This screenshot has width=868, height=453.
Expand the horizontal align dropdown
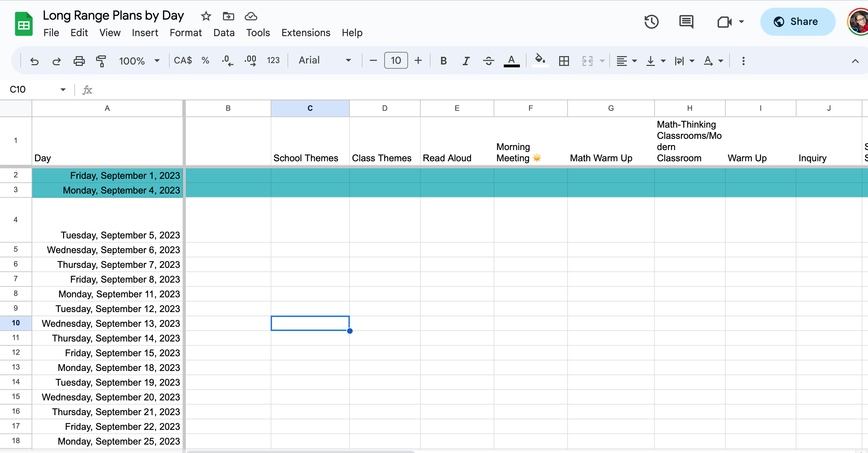coord(626,61)
